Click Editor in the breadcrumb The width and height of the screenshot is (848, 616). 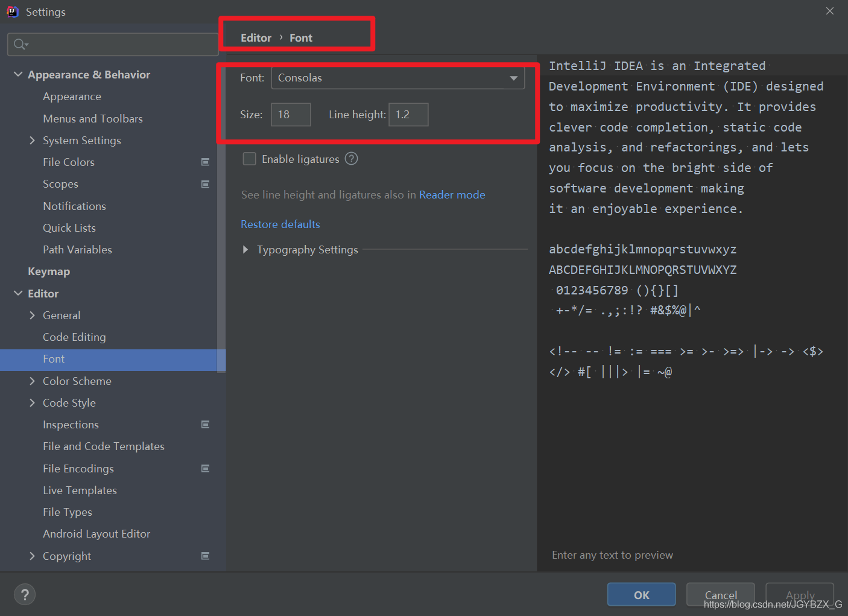tap(256, 38)
